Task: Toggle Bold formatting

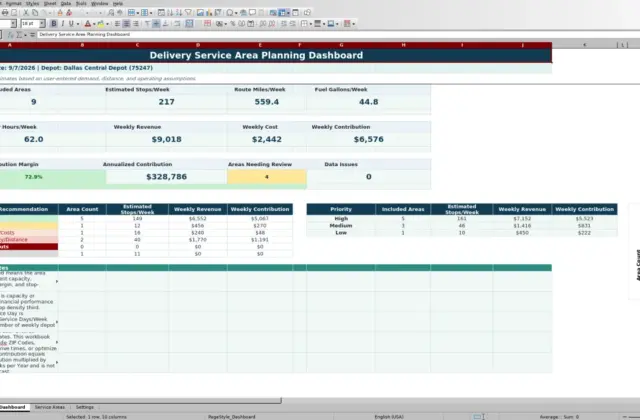Action: tap(53, 24)
